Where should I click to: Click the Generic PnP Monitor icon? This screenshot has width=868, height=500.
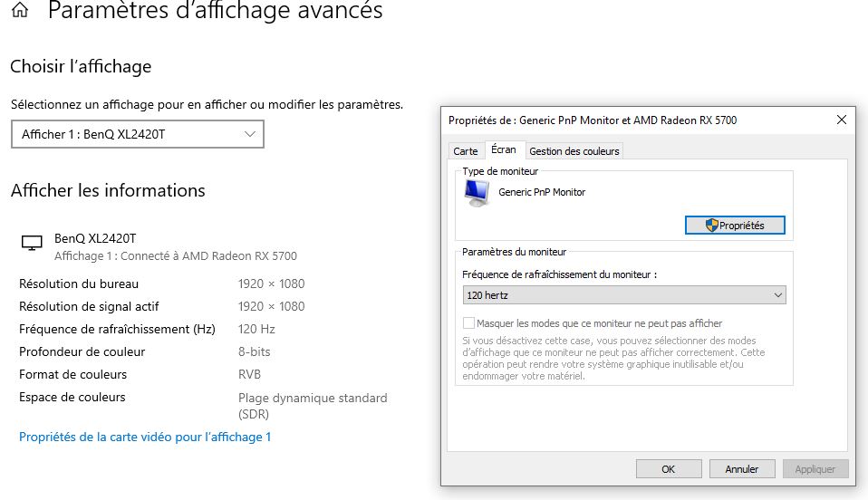476,192
